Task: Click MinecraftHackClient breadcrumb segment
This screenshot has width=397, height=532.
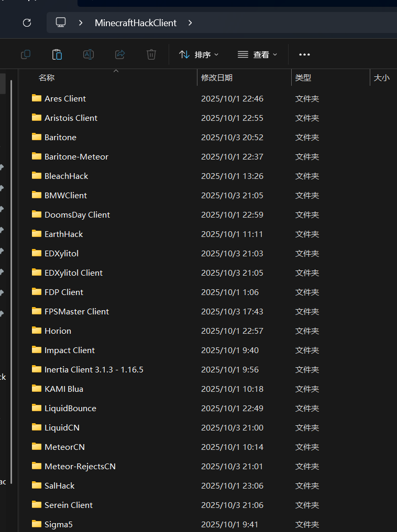Action: point(136,22)
